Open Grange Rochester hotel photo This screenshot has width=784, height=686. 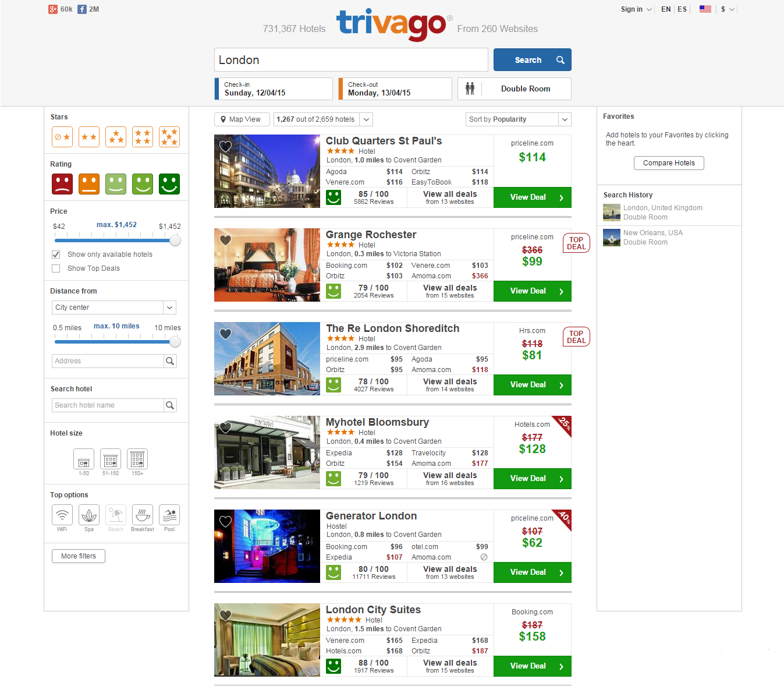click(267, 265)
